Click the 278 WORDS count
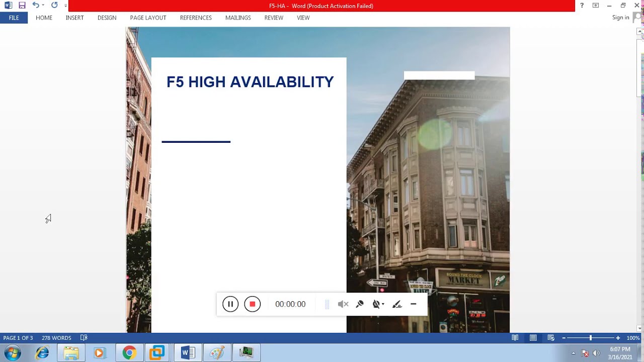This screenshot has height=362, width=644. (56, 338)
